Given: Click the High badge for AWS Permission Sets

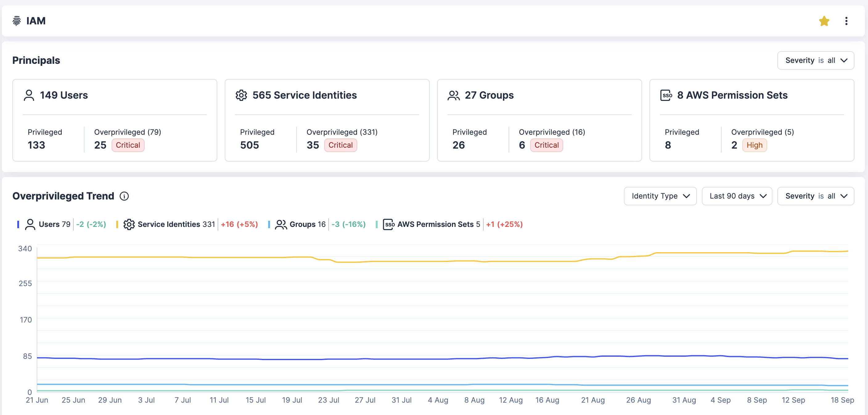Looking at the screenshot, I should [754, 145].
